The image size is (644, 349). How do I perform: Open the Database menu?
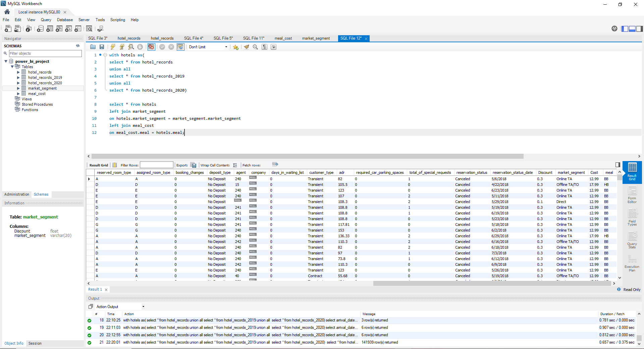coord(64,20)
